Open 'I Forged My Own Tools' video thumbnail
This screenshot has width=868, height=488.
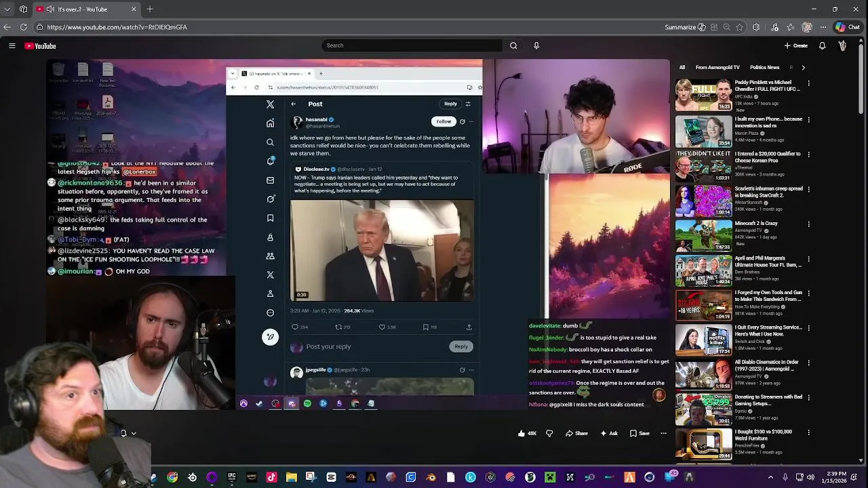tap(703, 304)
